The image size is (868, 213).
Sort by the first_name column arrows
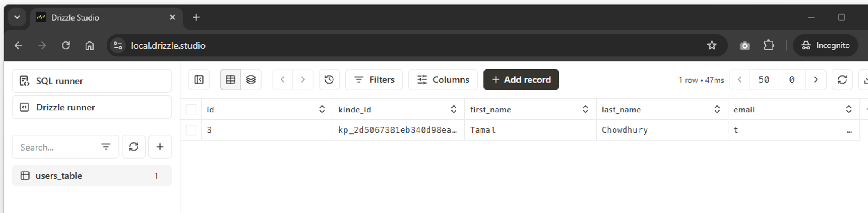tap(586, 109)
